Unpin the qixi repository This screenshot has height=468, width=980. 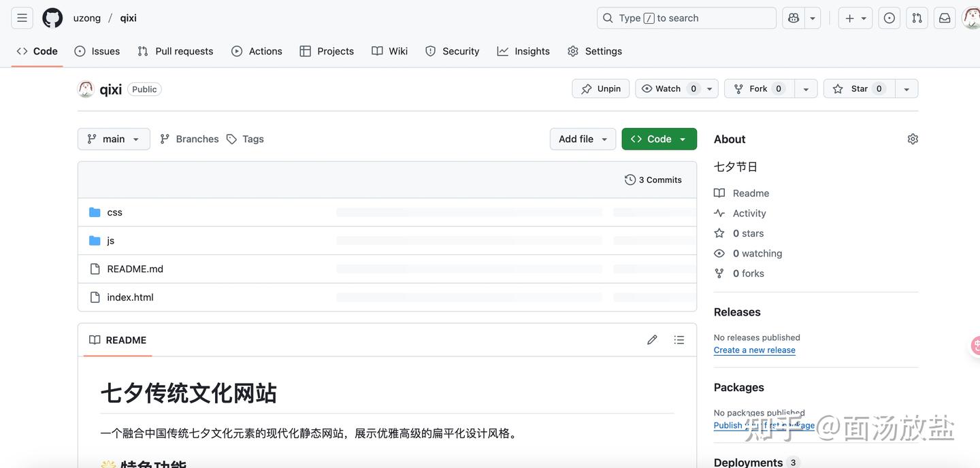click(x=600, y=88)
